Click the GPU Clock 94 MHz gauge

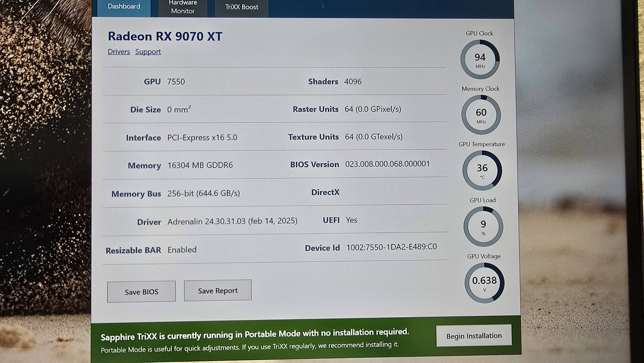click(x=480, y=60)
